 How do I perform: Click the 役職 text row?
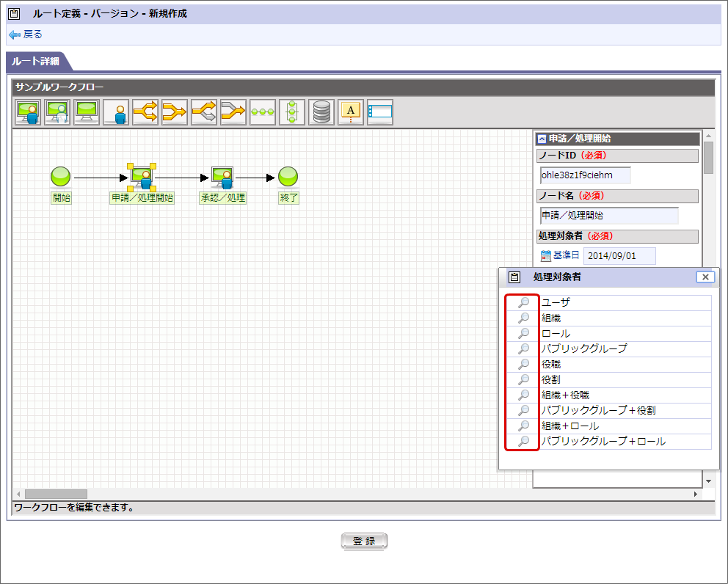coord(550,365)
